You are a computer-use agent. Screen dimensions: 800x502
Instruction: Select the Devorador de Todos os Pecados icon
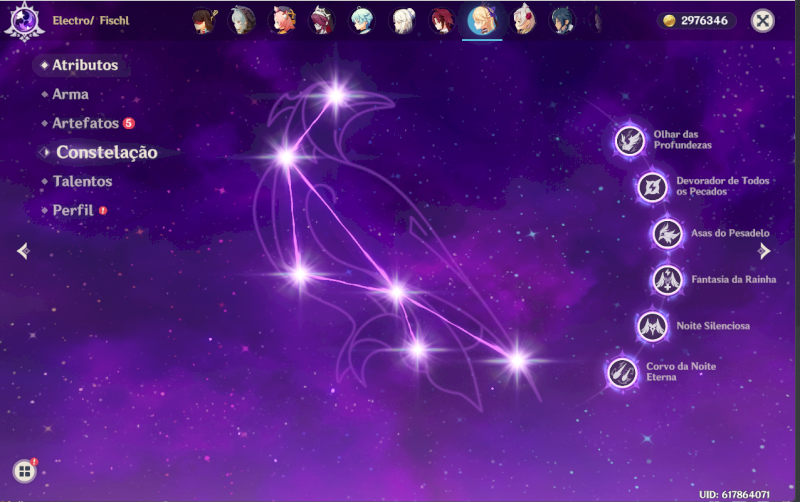pyautogui.click(x=652, y=187)
